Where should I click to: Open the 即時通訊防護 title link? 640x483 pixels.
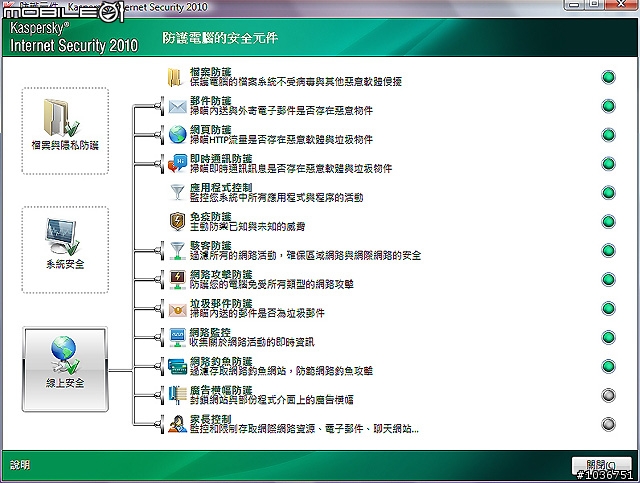(x=221, y=159)
